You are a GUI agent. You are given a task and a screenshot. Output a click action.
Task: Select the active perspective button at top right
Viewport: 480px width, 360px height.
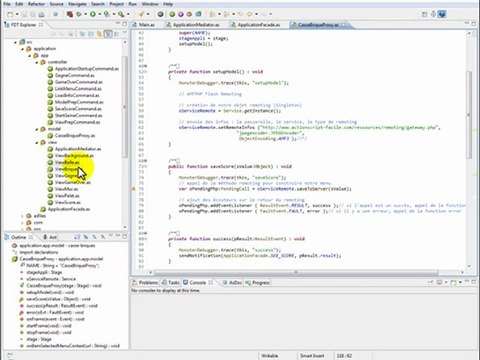[442, 14]
